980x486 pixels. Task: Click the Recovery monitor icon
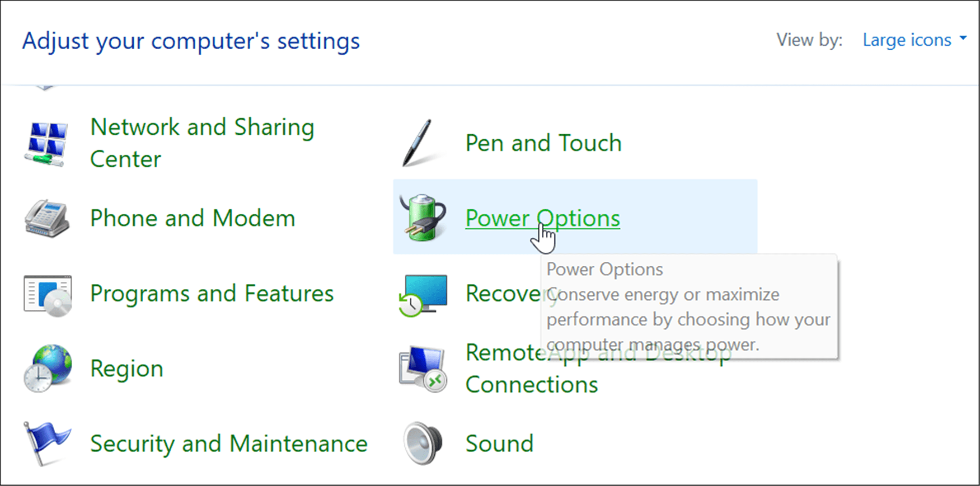pyautogui.click(x=423, y=293)
